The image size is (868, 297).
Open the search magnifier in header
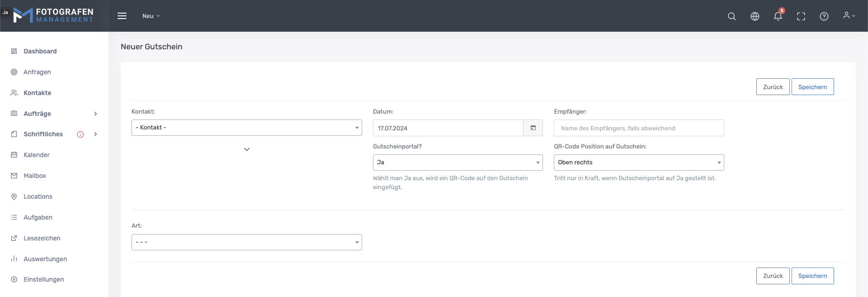(731, 16)
